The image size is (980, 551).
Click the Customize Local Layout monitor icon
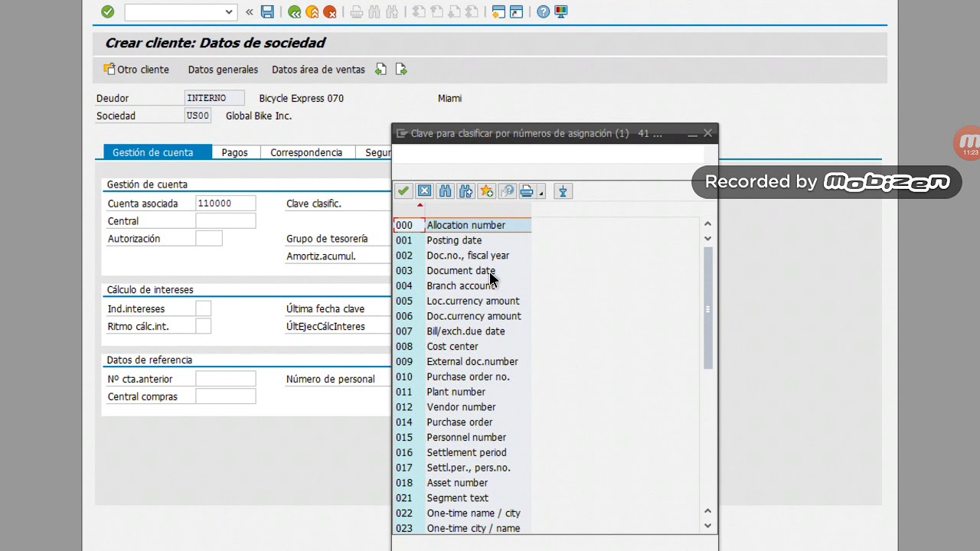click(x=561, y=11)
